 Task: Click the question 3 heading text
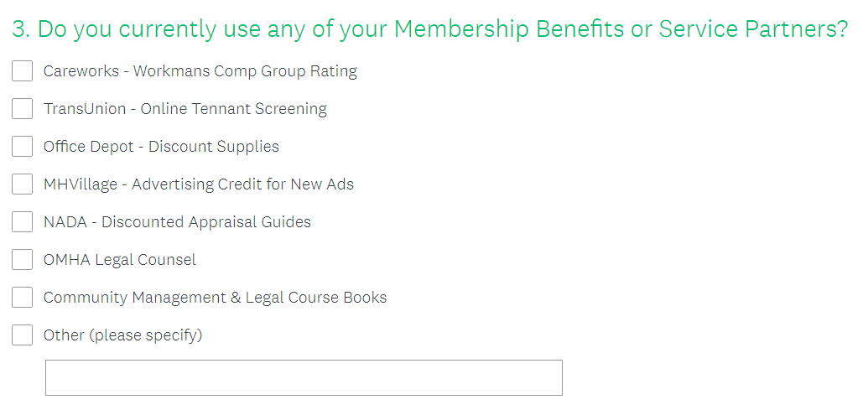(x=429, y=30)
